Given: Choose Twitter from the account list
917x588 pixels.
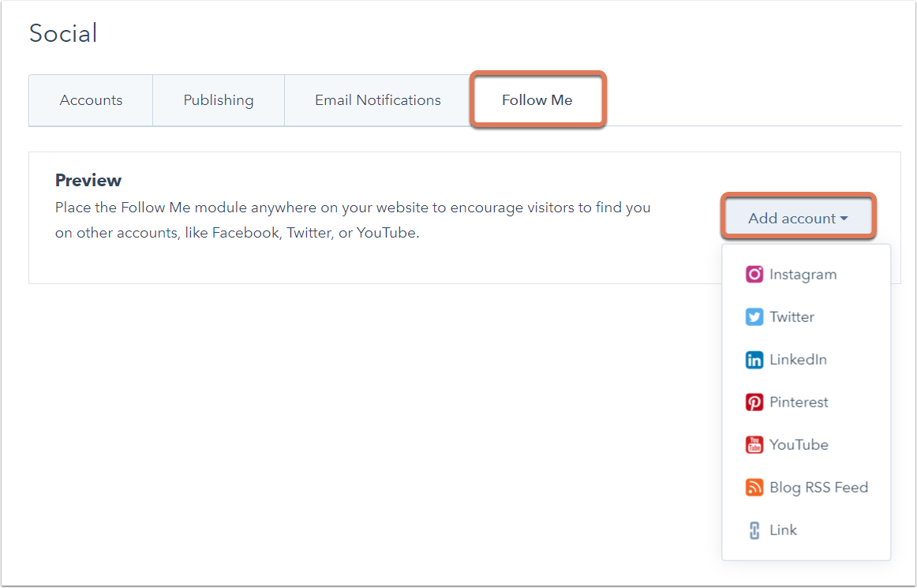Looking at the screenshot, I should point(792,316).
